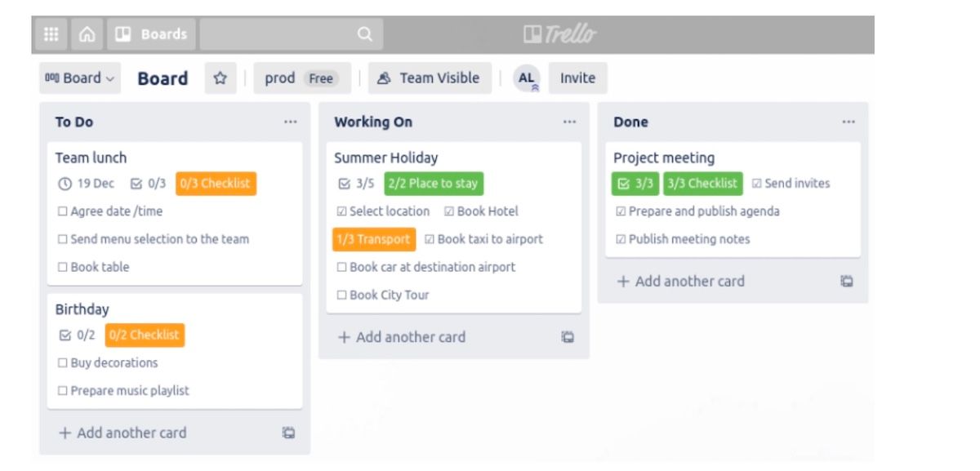
Task: Star this board as a favorite
Action: coord(220,78)
